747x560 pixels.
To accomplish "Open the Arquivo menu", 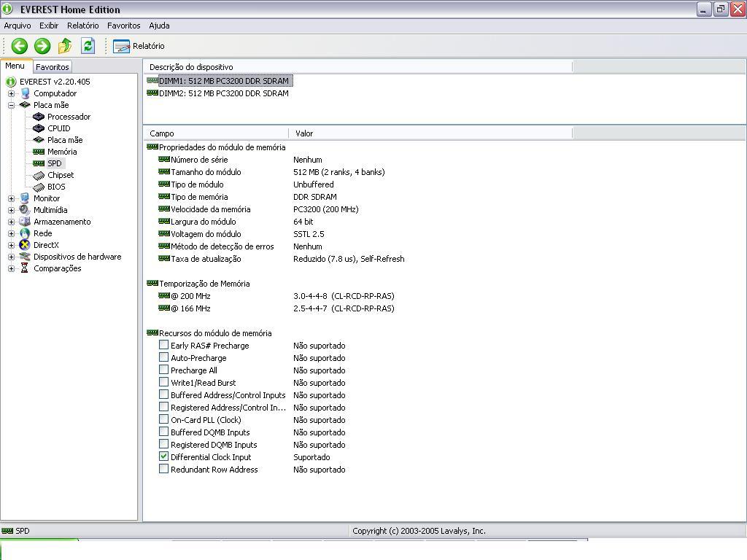I will click(x=18, y=26).
